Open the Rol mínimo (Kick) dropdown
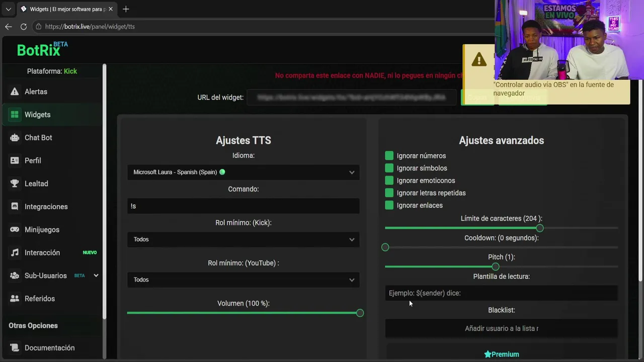The height and width of the screenshot is (362, 644). [244, 239]
